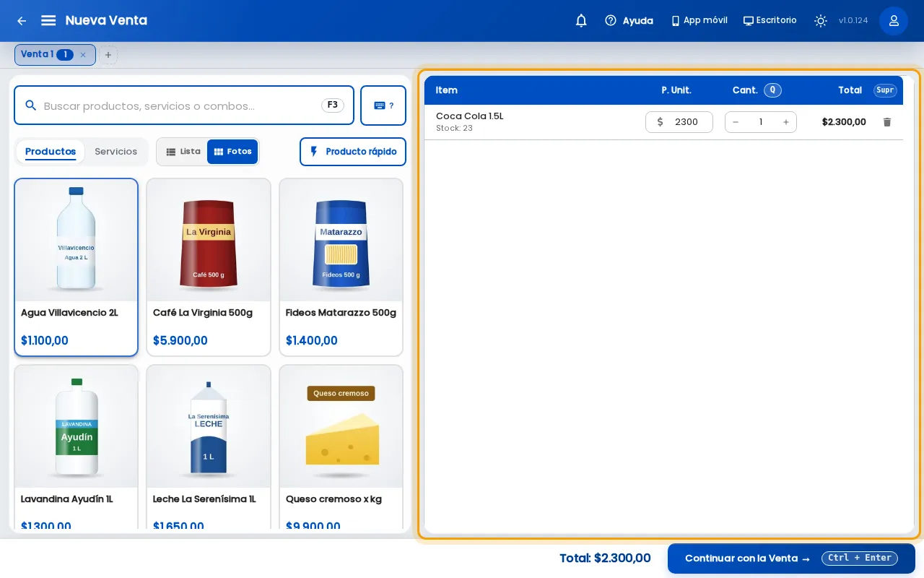Viewport: 924px width, 578px height.
Task: Click Continuar con la Venta
Action: [x=791, y=558]
